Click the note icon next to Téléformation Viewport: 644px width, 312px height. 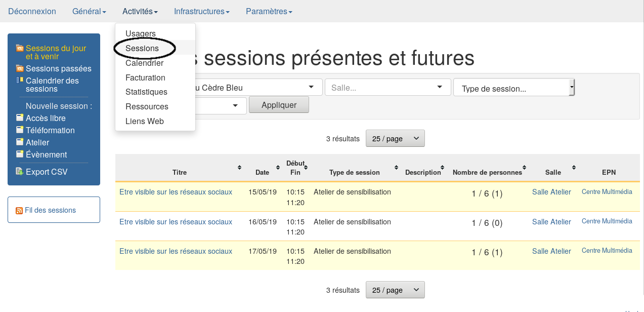(x=20, y=130)
